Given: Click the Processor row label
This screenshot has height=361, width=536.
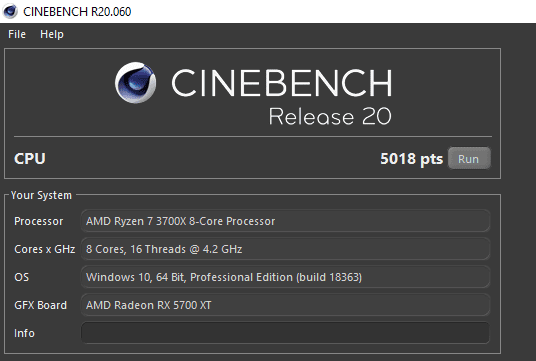Looking at the screenshot, I should [39, 221].
